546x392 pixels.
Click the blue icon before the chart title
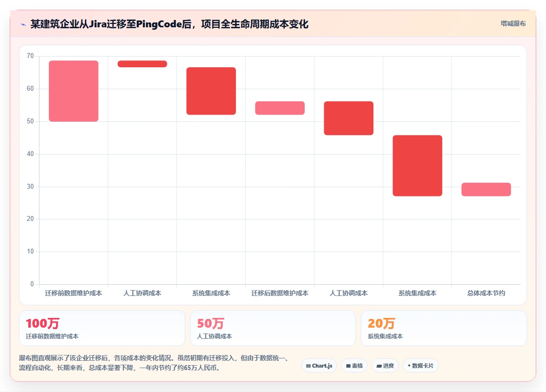tap(23, 24)
